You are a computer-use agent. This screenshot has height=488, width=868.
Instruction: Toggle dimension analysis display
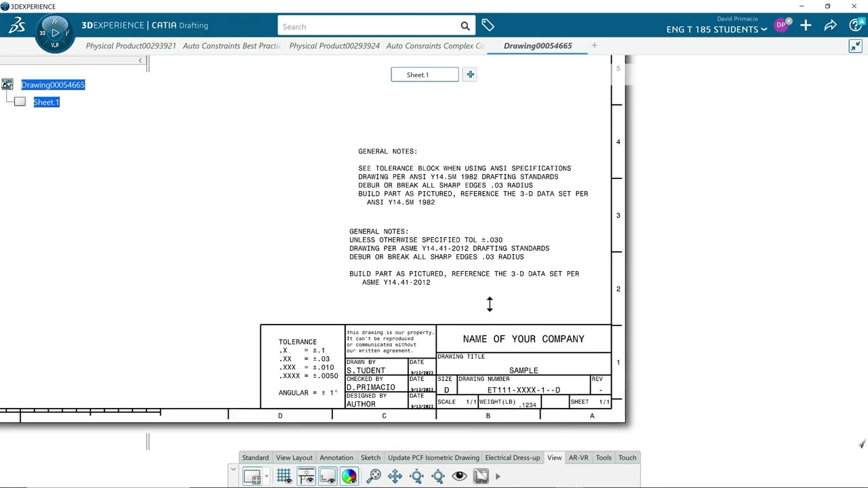click(x=306, y=476)
